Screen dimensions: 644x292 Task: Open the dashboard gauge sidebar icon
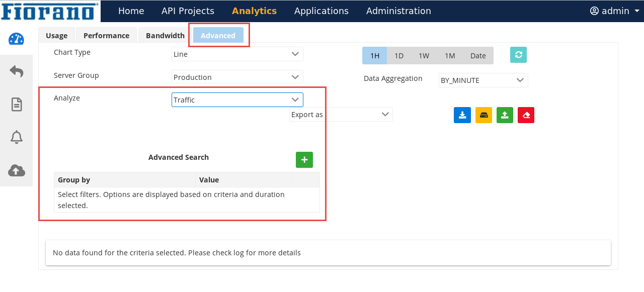pos(16,39)
